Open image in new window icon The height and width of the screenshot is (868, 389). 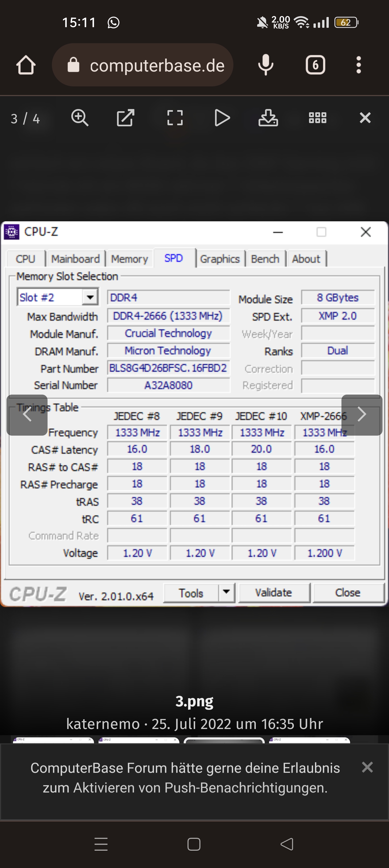point(126,118)
